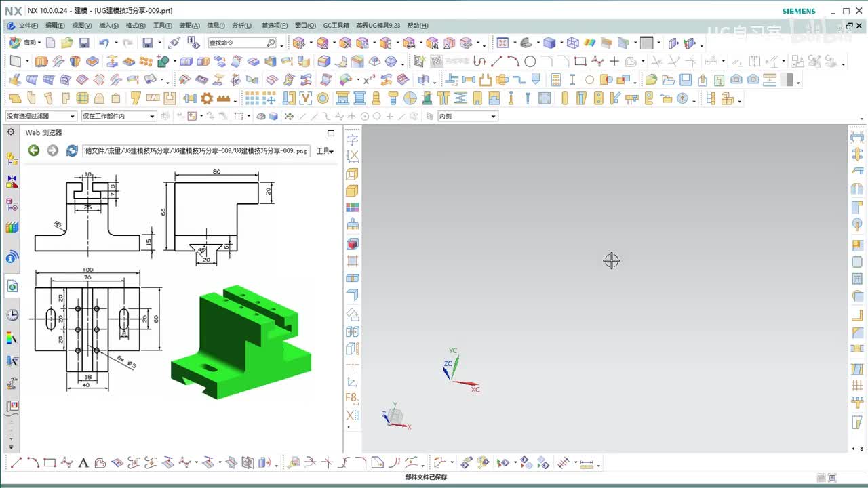Image resolution: width=868 pixels, height=488 pixels.
Task: Open the GC工具箱 menu
Action: pyautogui.click(x=336, y=26)
